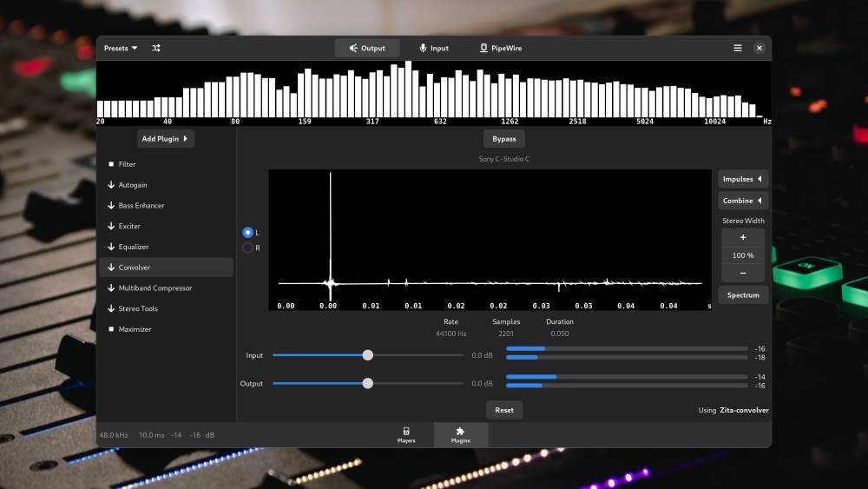Image resolution: width=868 pixels, height=489 pixels.
Task: Open the Presets dropdown
Action: 121,48
